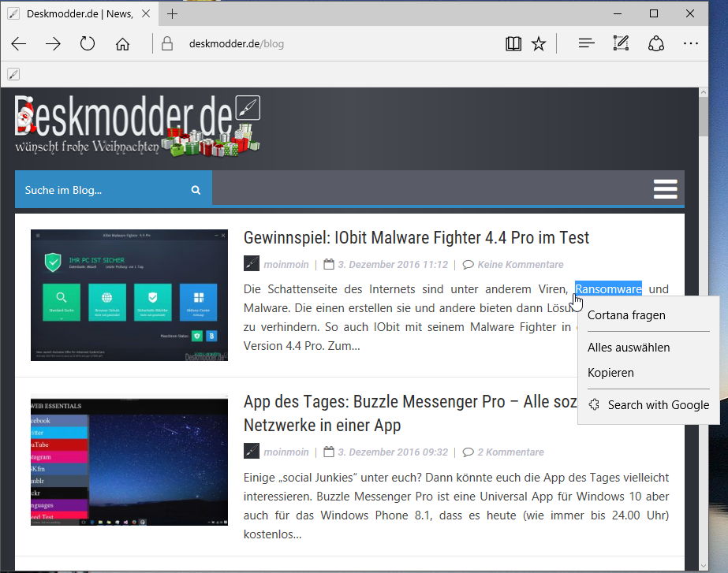Click author avatar beside IObit article
The width and height of the screenshot is (728, 573).
[x=252, y=263]
